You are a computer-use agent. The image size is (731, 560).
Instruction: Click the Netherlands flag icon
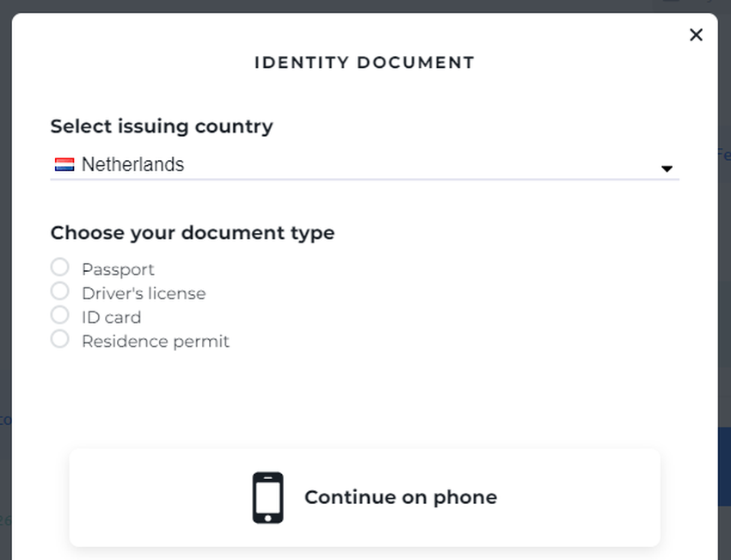(64, 164)
